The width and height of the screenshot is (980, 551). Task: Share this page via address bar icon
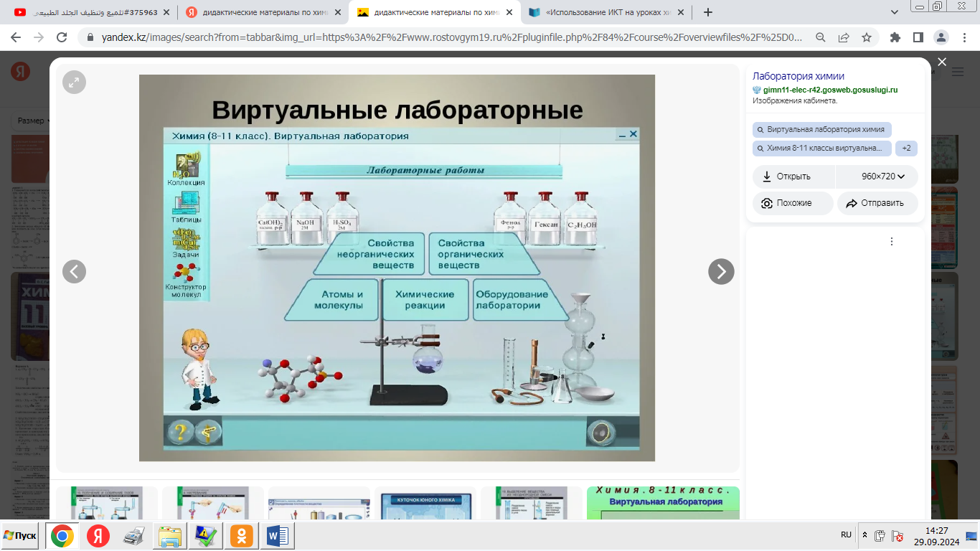point(844,37)
